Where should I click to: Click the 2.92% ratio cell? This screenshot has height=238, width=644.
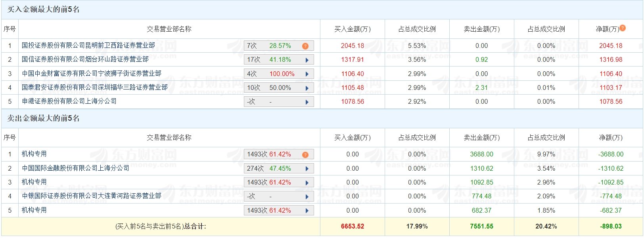coord(417,102)
